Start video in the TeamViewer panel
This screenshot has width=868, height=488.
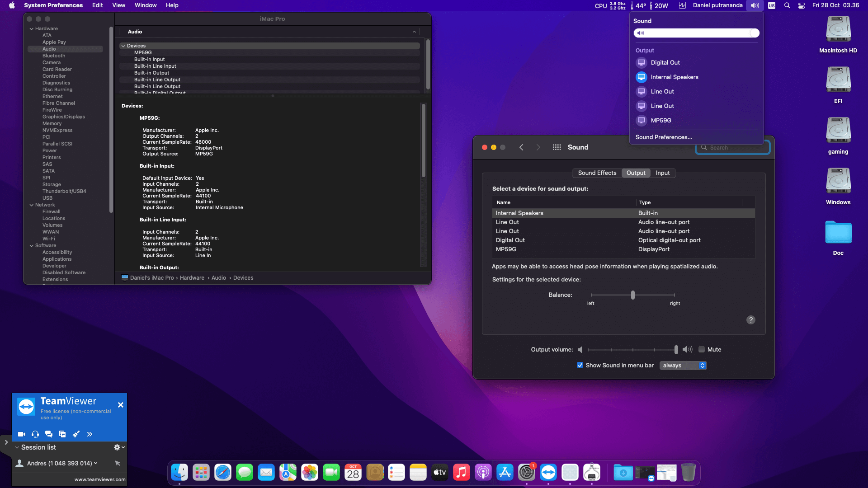tap(22, 434)
